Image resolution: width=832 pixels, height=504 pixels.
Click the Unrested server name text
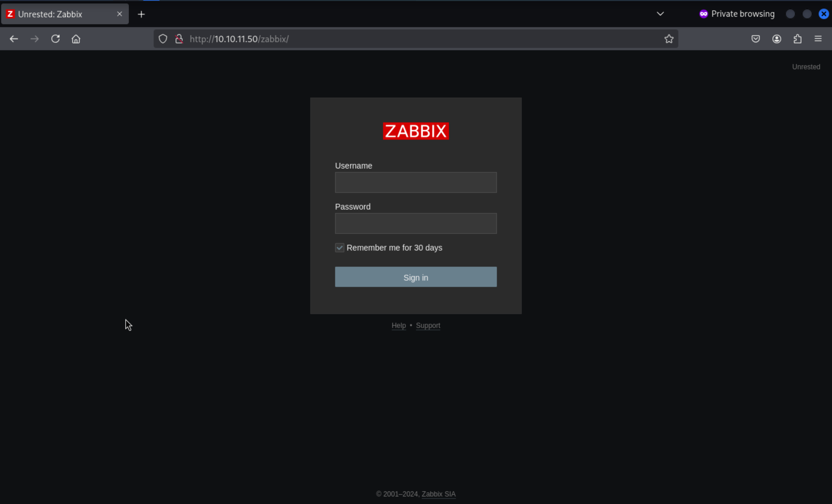point(806,67)
